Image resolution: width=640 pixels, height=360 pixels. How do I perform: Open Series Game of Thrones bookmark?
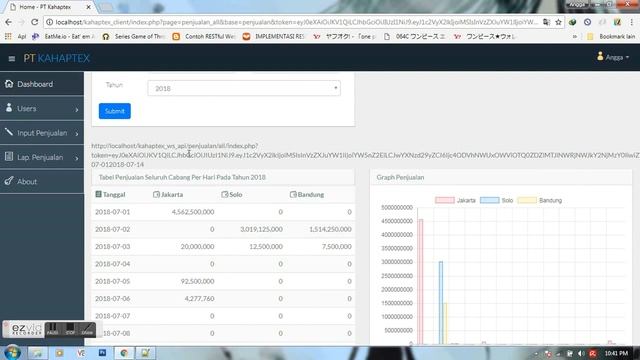coord(133,36)
